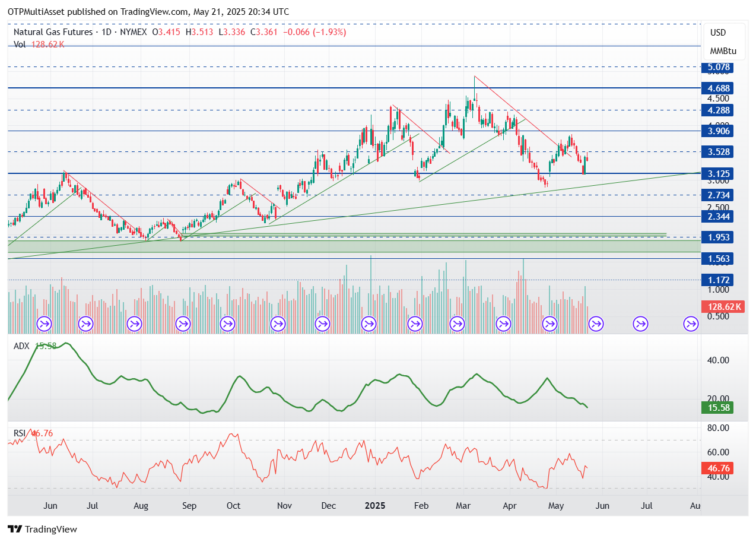756x542 pixels.
Task: Click the rollover marker near the May label
Action: click(x=550, y=324)
